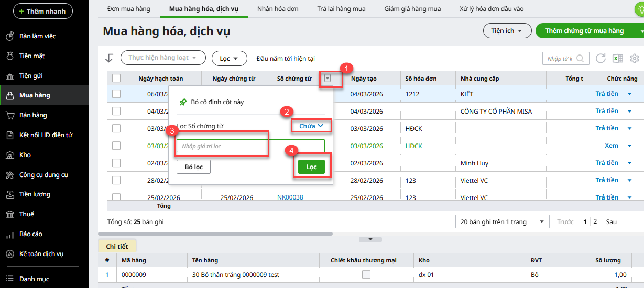Viewport: 644px width, 288px height.
Task: Toggle the select-all header checkbox
Action: (116, 79)
